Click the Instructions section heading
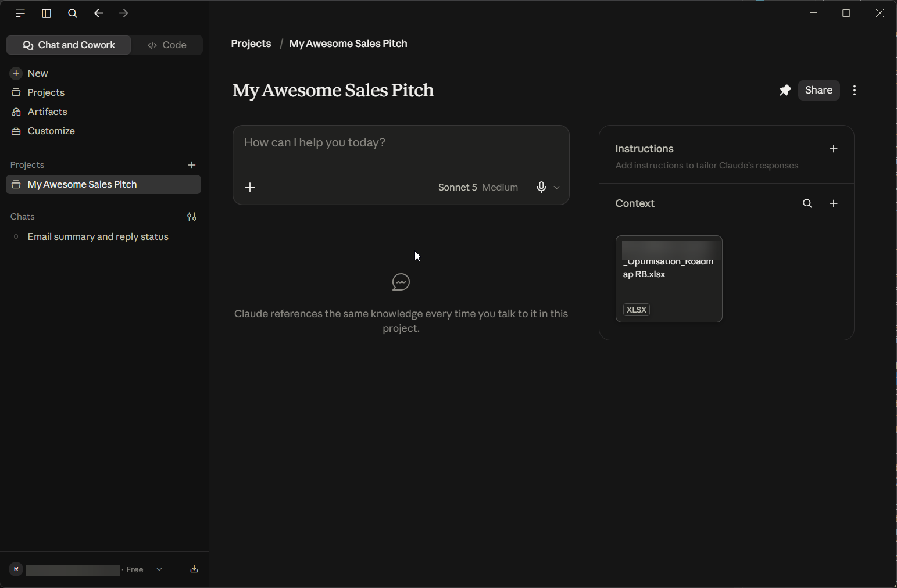Image resolution: width=897 pixels, height=588 pixels. click(x=644, y=149)
